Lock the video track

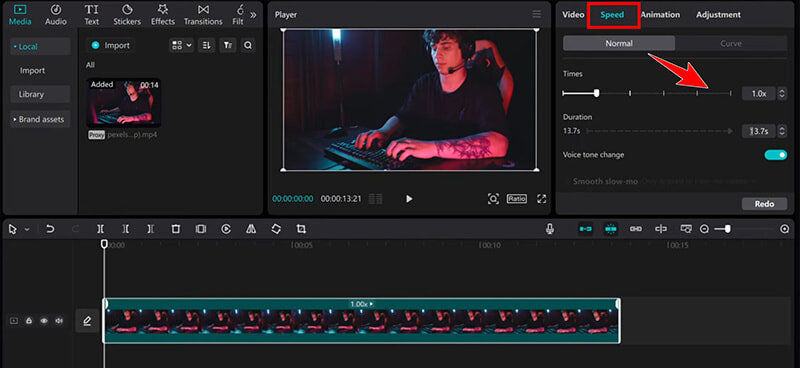coord(29,321)
